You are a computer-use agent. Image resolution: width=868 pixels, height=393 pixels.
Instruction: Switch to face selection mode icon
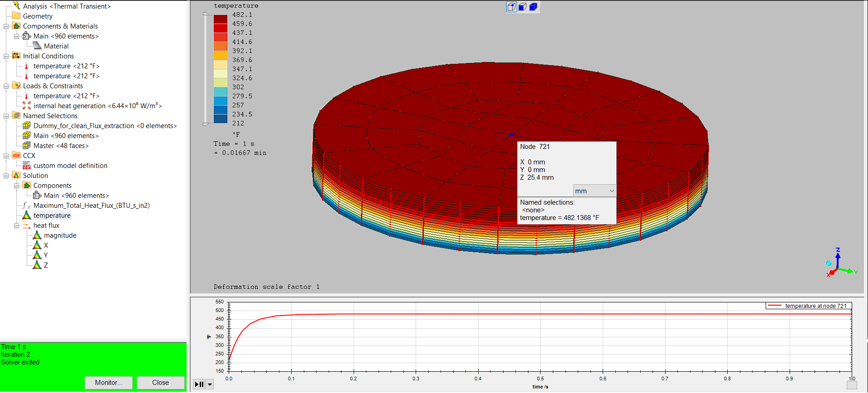click(523, 7)
